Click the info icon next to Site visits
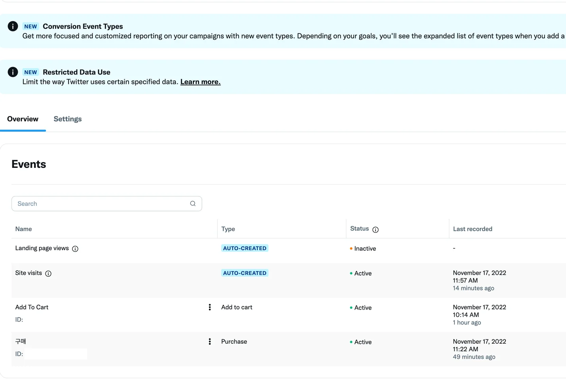The width and height of the screenshot is (566, 392). click(48, 274)
